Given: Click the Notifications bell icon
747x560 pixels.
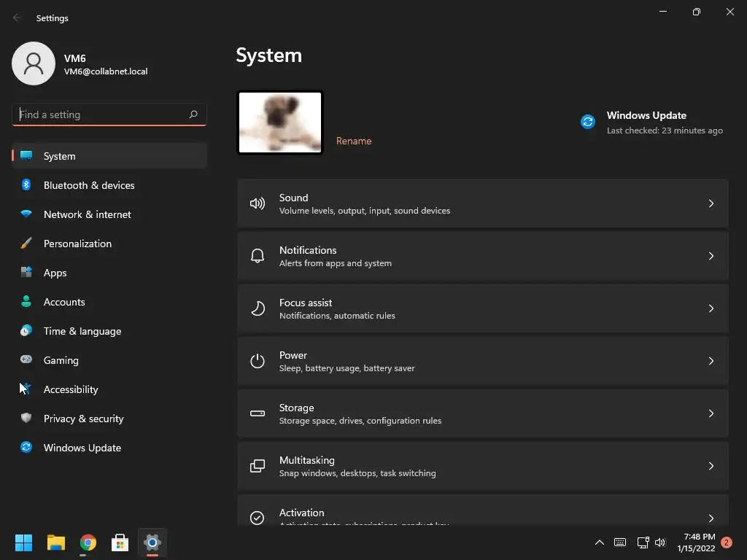Looking at the screenshot, I should pyautogui.click(x=258, y=256).
